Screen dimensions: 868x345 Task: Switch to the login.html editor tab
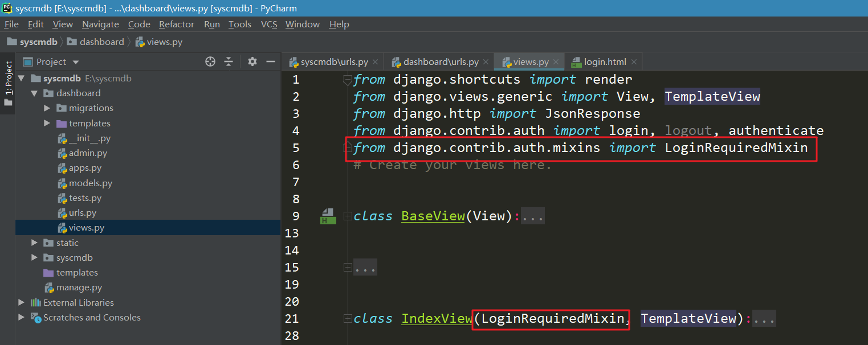coord(605,61)
